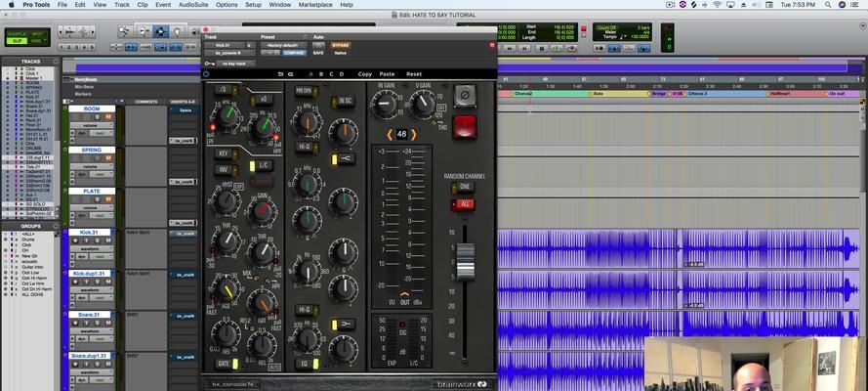
Task: Click the Stop transport button
Action: point(542,49)
